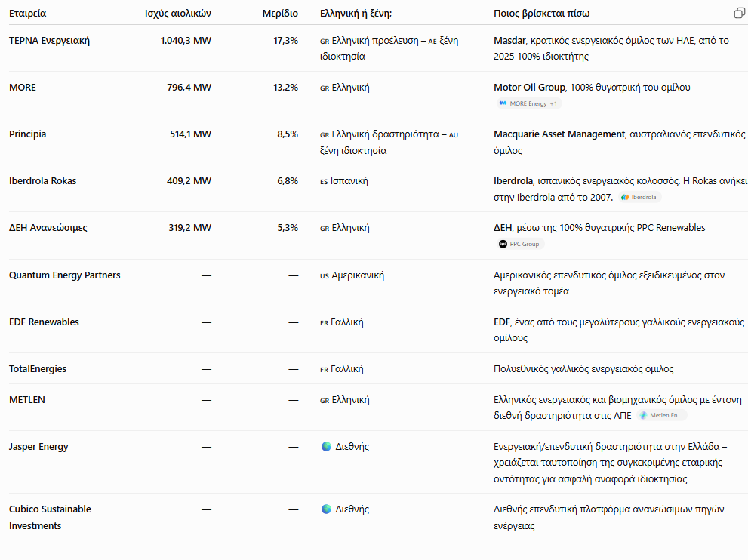The width and height of the screenshot is (748, 560).
Task: Click the PPC Group logo icon
Action: [x=503, y=244]
